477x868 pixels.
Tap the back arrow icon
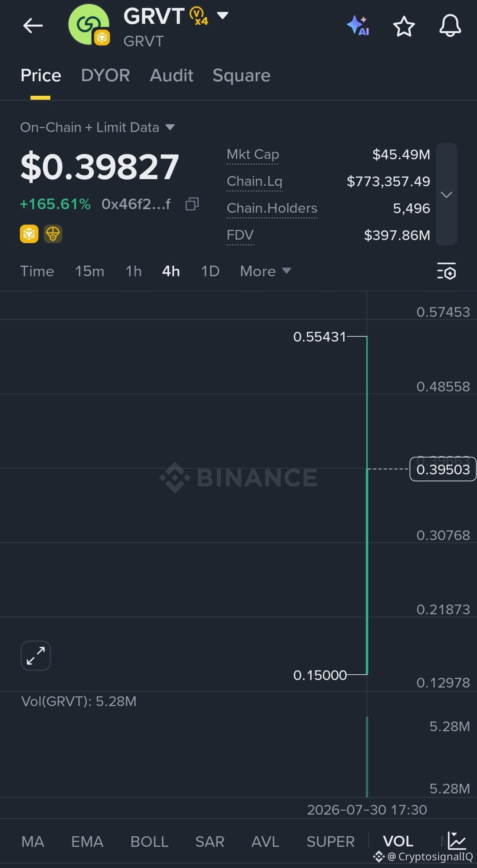[x=33, y=26]
